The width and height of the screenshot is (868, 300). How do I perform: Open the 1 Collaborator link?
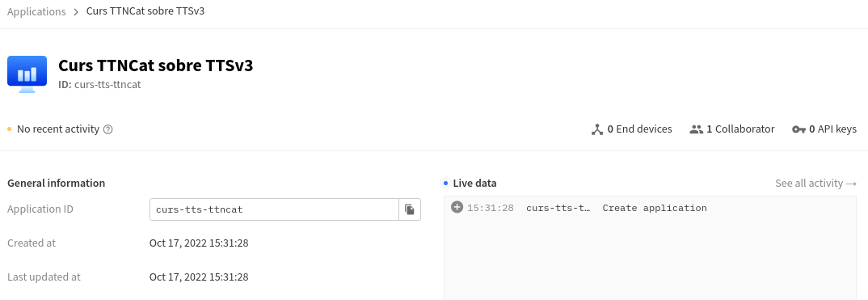(x=732, y=129)
